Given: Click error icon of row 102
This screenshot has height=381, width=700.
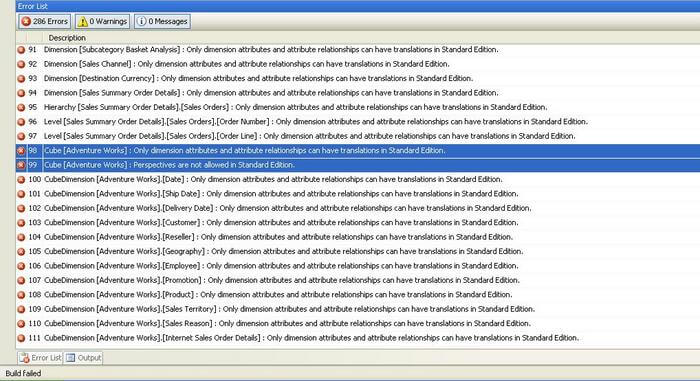Looking at the screenshot, I should tap(21, 208).
